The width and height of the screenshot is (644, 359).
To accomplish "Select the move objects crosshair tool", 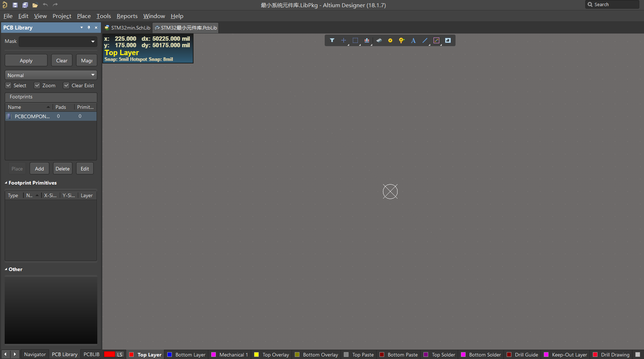I will tap(343, 40).
